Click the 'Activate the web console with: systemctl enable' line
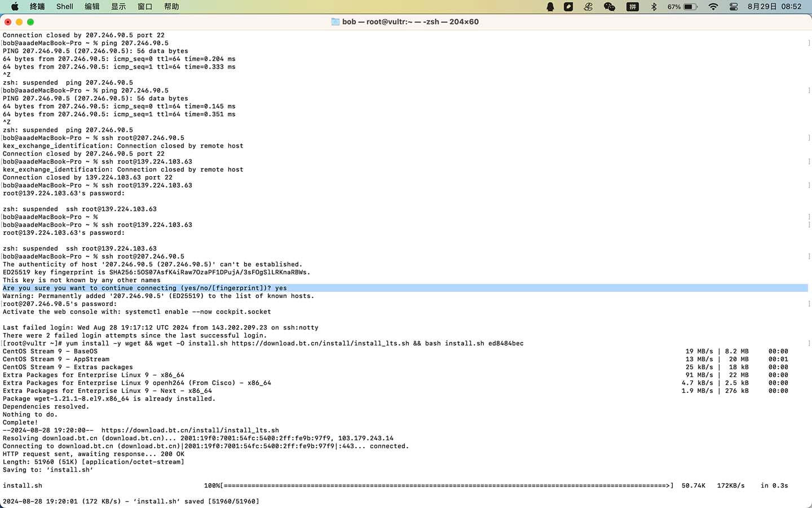 pos(137,312)
